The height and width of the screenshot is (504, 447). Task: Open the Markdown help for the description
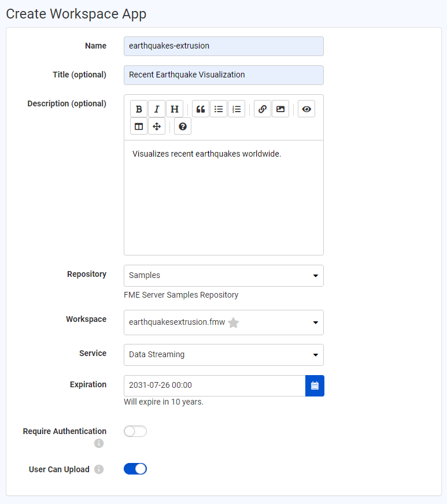tap(182, 126)
